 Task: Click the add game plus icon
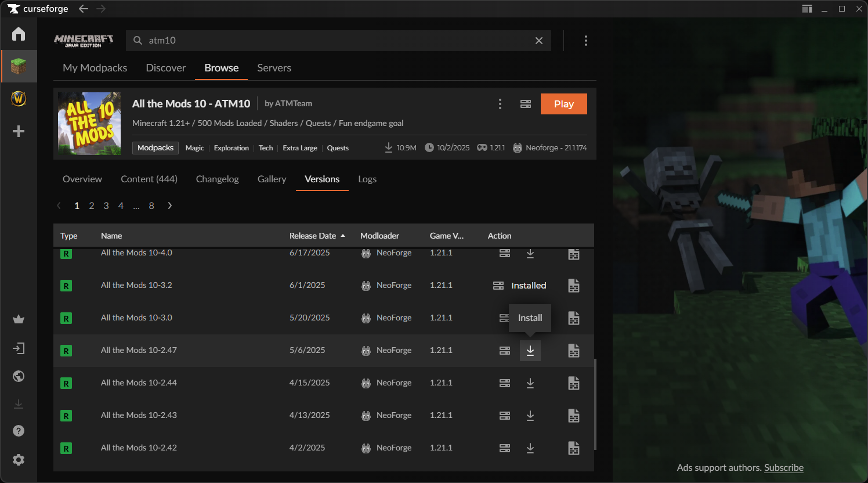coord(19,131)
